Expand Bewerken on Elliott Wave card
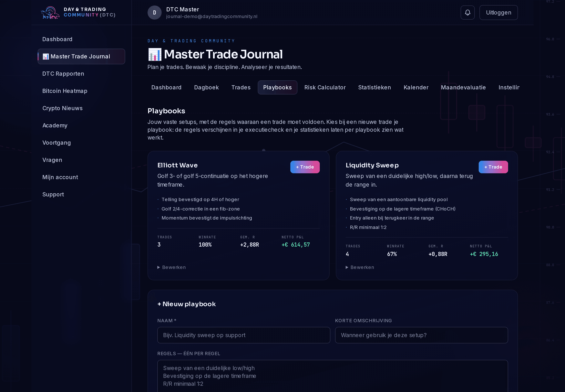Viewport: 565px width, 392px height. [x=172, y=267]
